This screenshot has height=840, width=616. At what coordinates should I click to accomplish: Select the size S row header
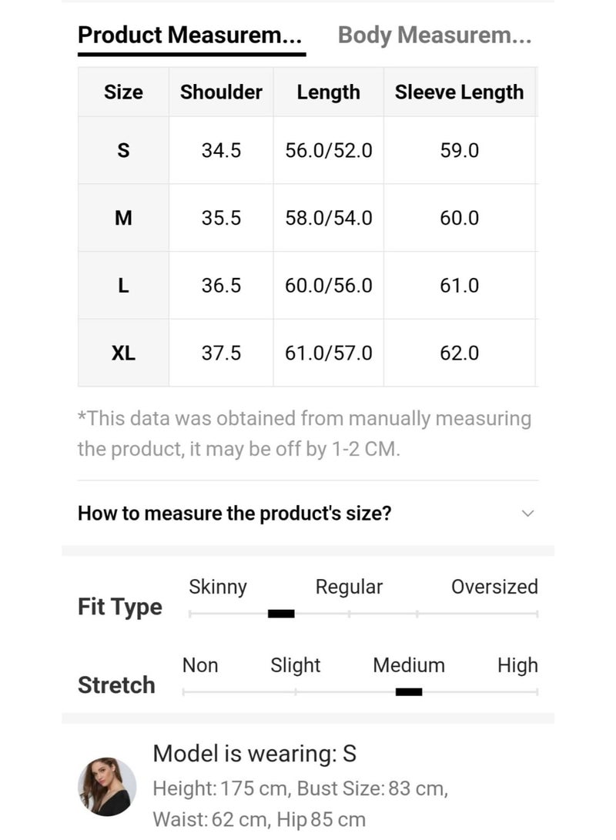[x=123, y=150]
